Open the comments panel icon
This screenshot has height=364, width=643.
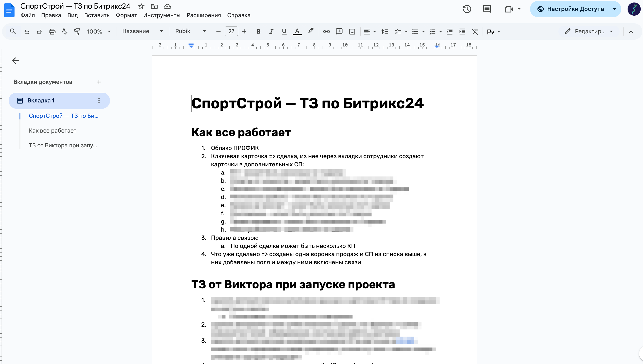point(487,9)
